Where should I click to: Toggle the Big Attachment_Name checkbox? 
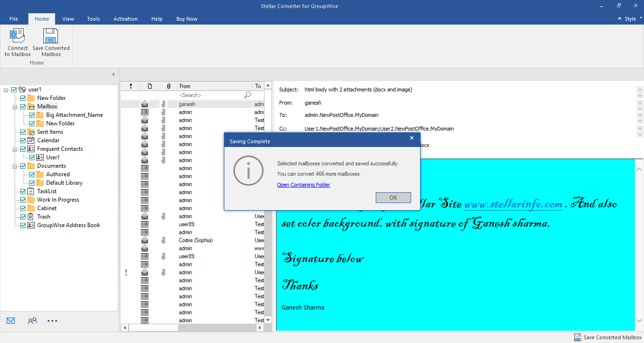pyautogui.click(x=32, y=115)
